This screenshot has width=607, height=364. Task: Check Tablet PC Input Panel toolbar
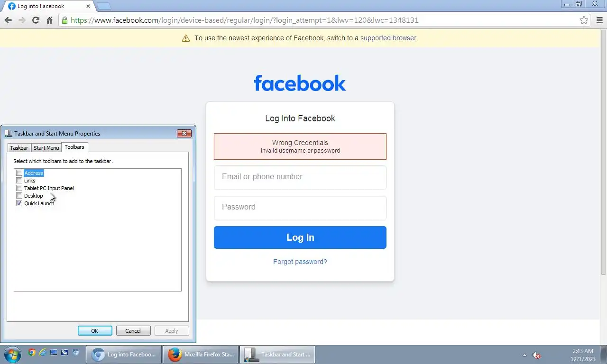(x=19, y=188)
